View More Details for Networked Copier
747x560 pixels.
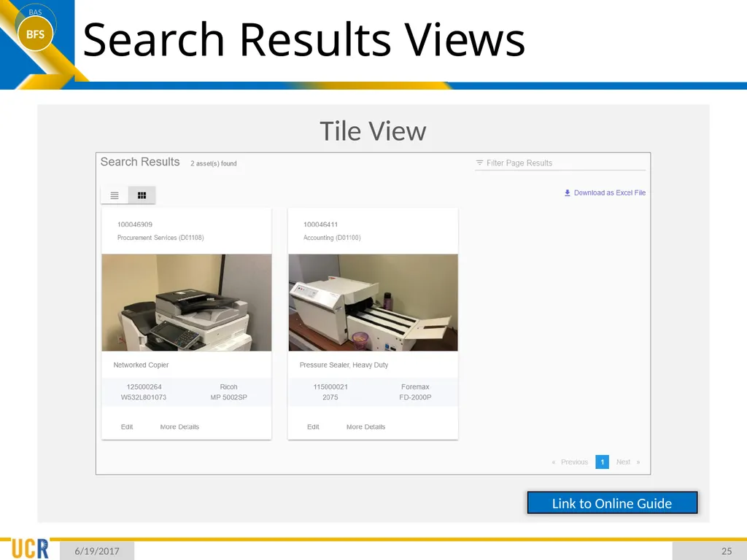(179, 427)
